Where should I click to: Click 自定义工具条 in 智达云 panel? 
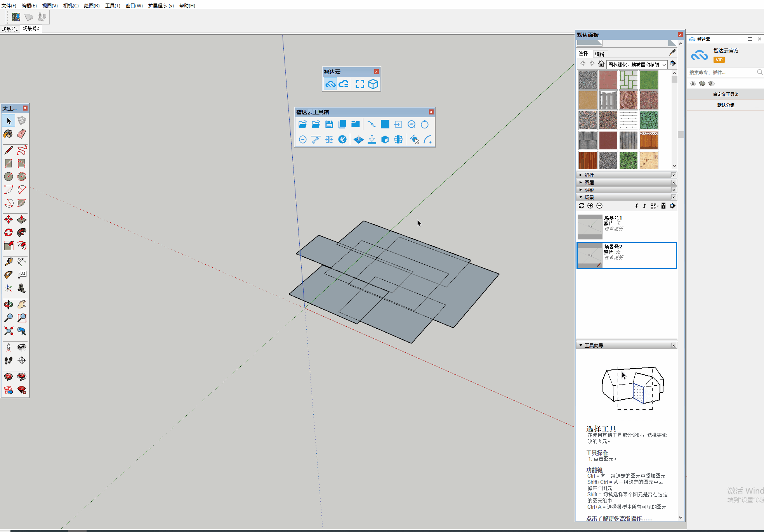coord(725,94)
